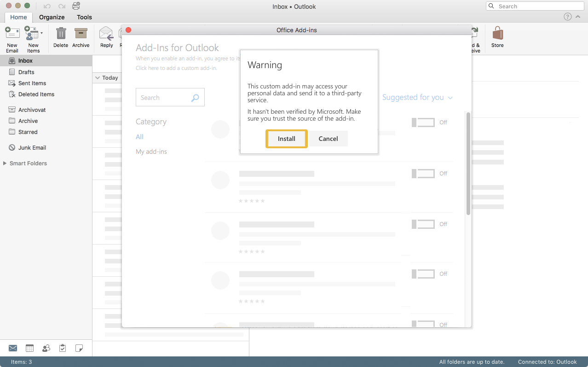Image resolution: width=588 pixels, height=367 pixels.
Task: Select the My add-ins category
Action: [x=151, y=151]
